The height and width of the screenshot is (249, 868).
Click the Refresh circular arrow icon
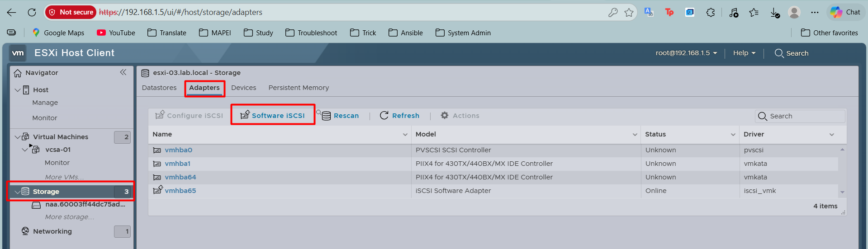coord(384,116)
